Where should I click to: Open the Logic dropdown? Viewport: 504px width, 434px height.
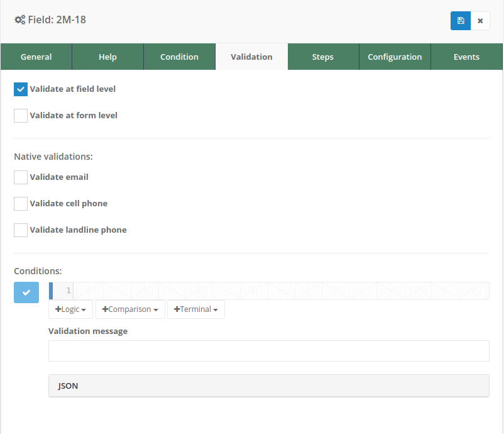[x=71, y=309]
